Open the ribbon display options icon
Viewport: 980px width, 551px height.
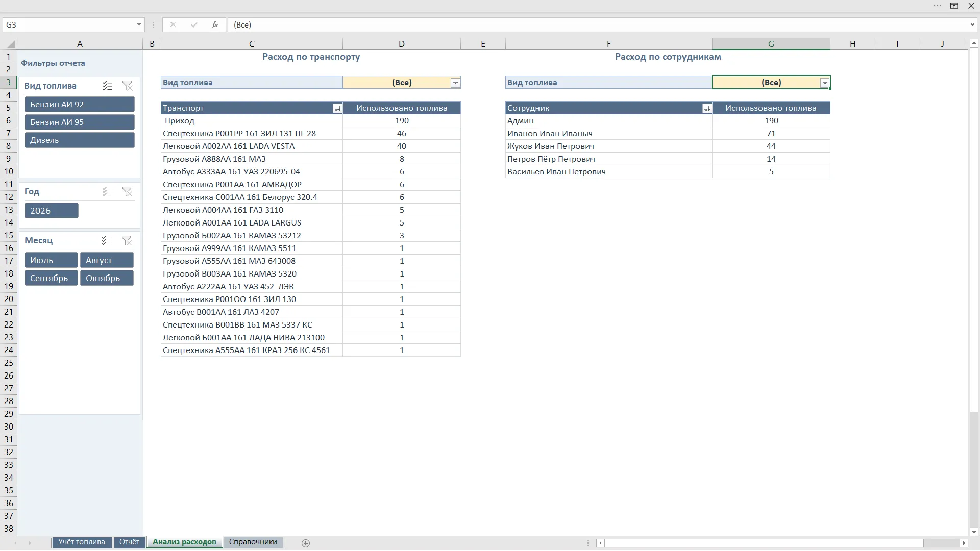click(x=954, y=6)
